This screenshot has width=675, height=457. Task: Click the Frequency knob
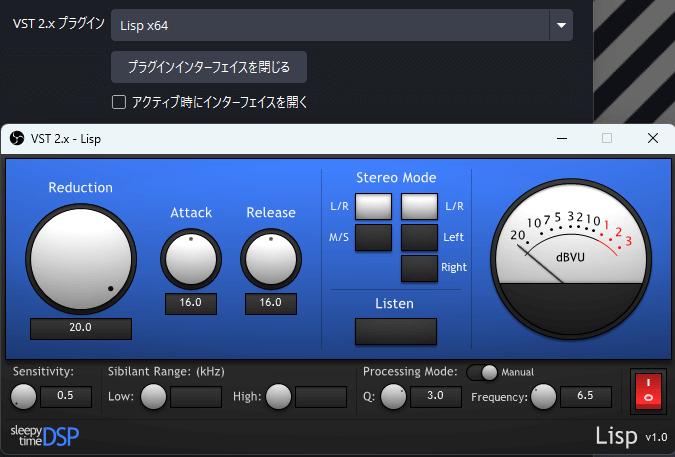[x=543, y=397]
